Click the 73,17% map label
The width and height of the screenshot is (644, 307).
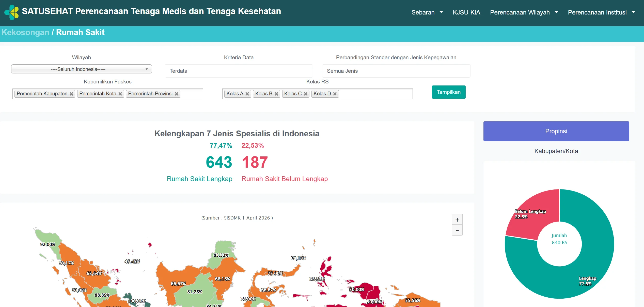point(66,263)
